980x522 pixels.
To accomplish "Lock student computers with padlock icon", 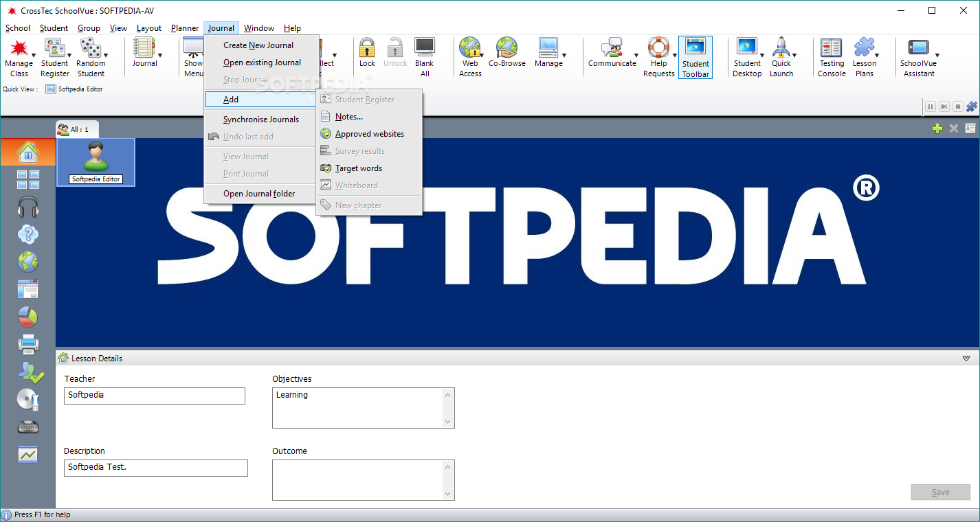I will (x=367, y=53).
